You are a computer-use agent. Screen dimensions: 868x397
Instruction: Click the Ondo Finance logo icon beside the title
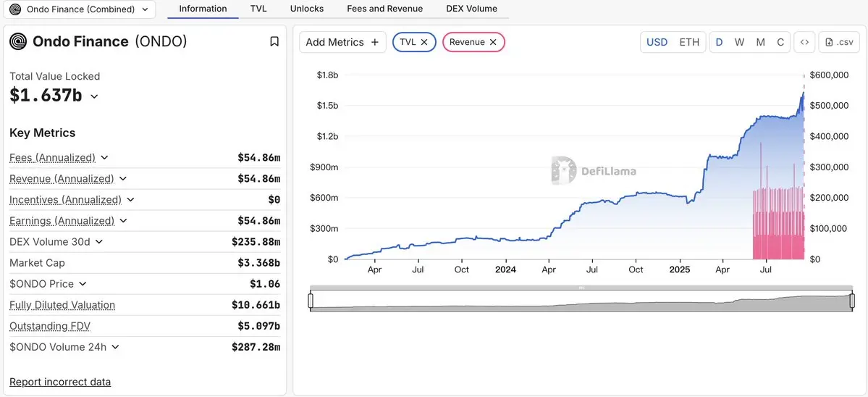(18, 41)
